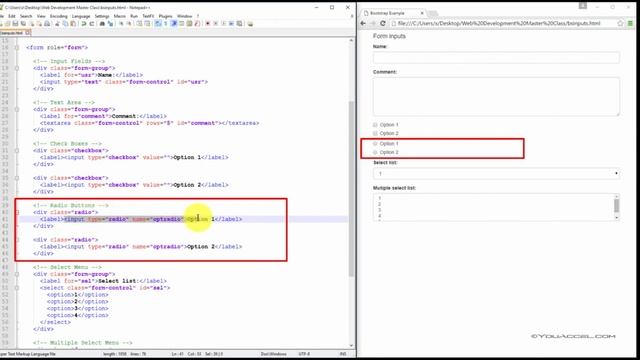Click the Replace toolbar icon
Image resolution: width=640 pixels, height=360 pixels.
pos(110,24)
